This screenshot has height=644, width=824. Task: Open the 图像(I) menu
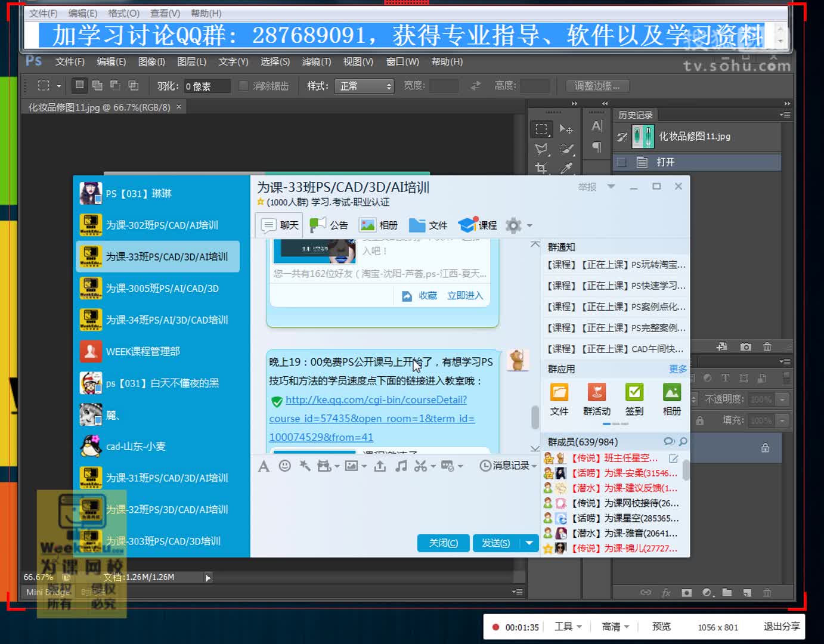tap(151, 61)
